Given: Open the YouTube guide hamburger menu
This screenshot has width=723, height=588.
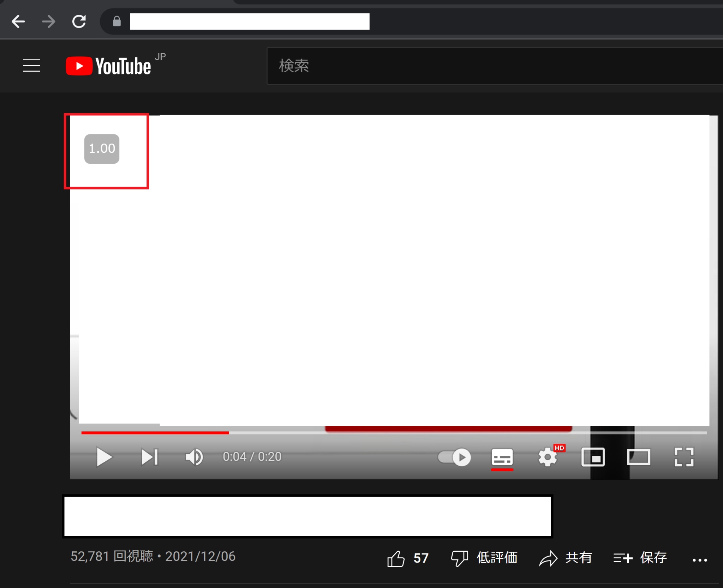Looking at the screenshot, I should [x=31, y=66].
